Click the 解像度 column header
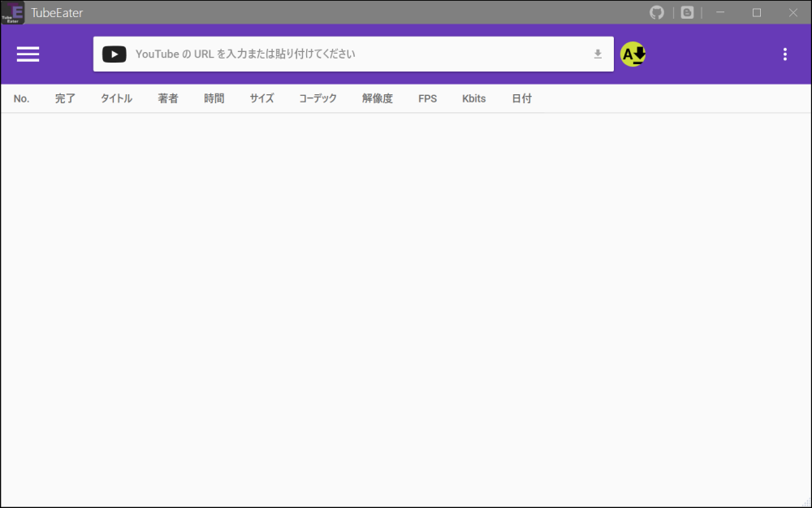The width and height of the screenshot is (812, 508). [377, 98]
